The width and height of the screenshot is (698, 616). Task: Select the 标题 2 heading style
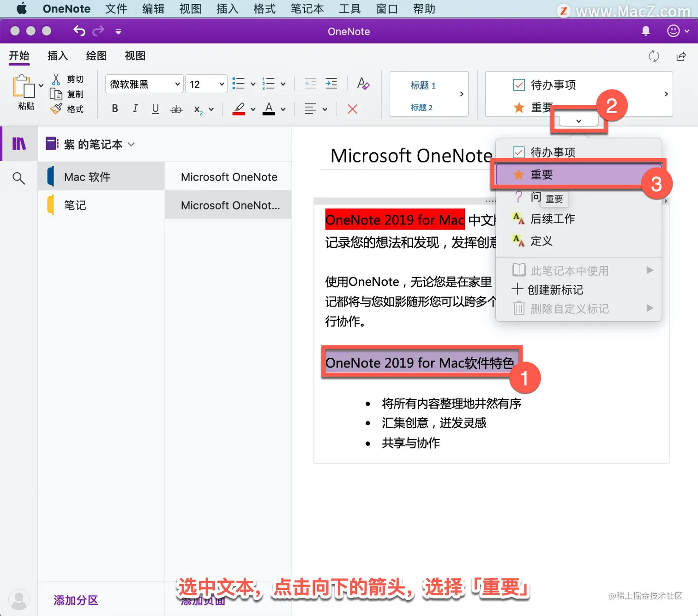pos(421,108)
